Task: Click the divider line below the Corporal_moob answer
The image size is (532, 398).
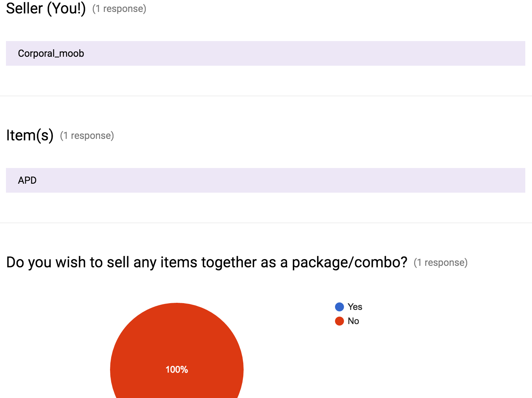Action: tap(266, 96)
